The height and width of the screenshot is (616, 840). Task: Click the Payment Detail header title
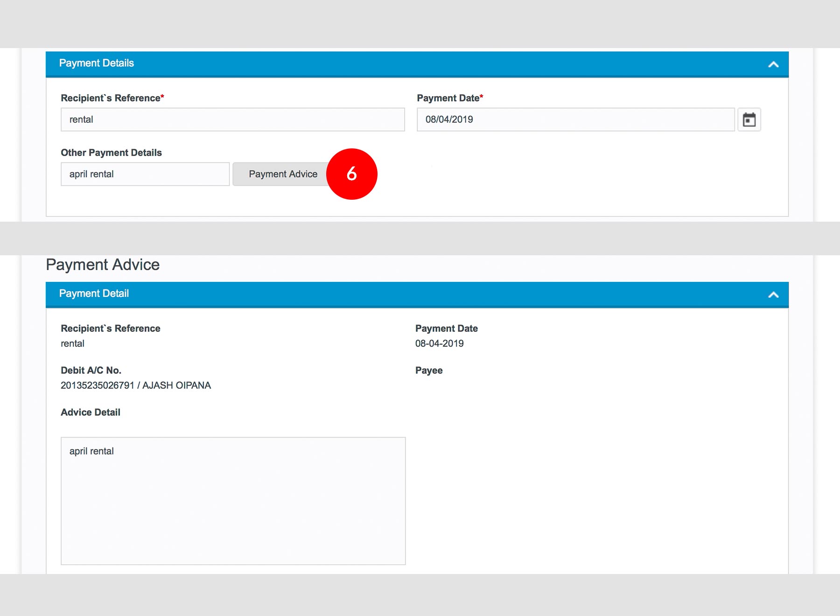[94, 294]
